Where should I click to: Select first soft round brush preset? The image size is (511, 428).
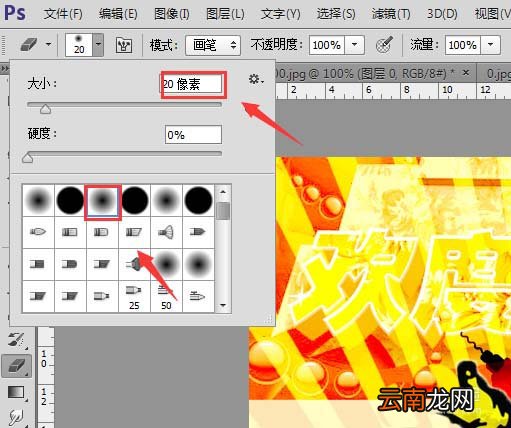[x=38, y=200]
